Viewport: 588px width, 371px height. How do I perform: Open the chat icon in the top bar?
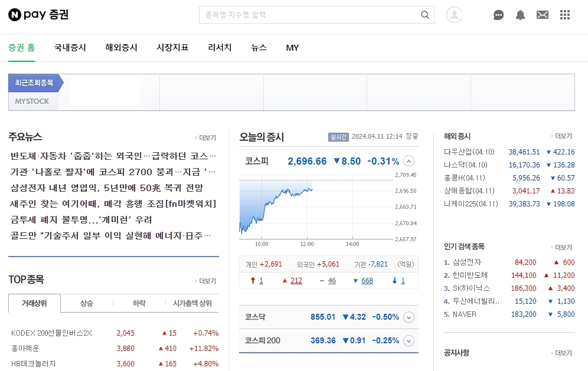(498, 15)
